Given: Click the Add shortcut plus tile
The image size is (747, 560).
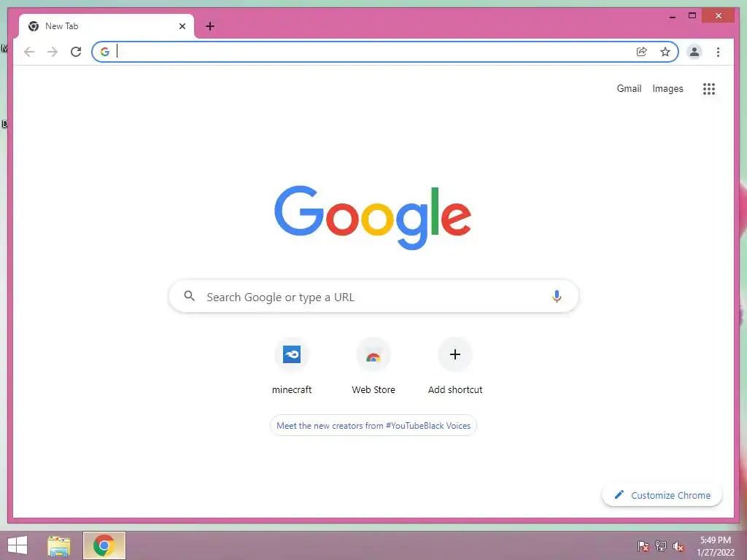Looking at the screenshot, I should click(x=455, y=366).
